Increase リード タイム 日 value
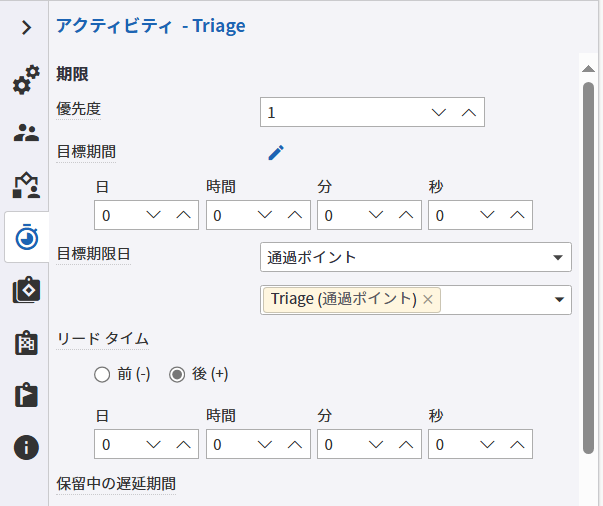The image size is (603, 506). (x=183, y=444)
